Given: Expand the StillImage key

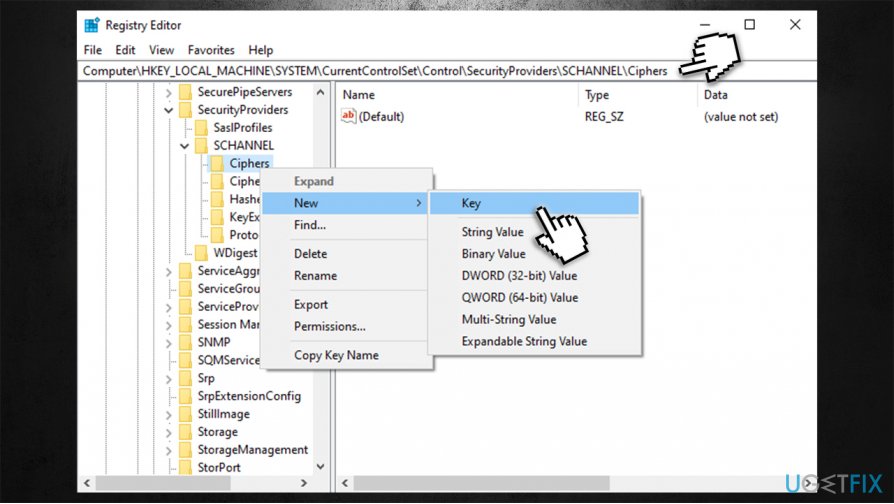Looking at the screenshot, I should 169,414.
